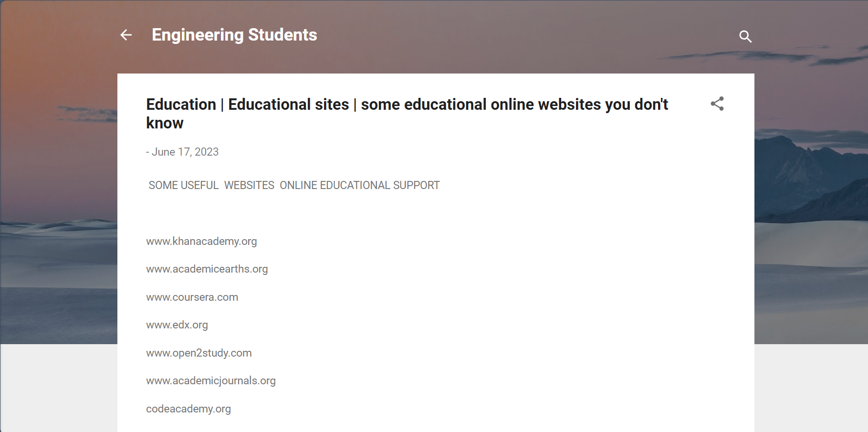Click codeacademy.org text
868x432 pixels.
[188, 409]
